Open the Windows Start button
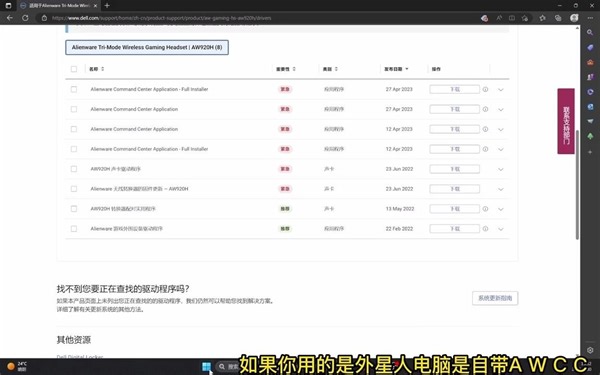This screenshot has width=600, height=375. [206, 367]
